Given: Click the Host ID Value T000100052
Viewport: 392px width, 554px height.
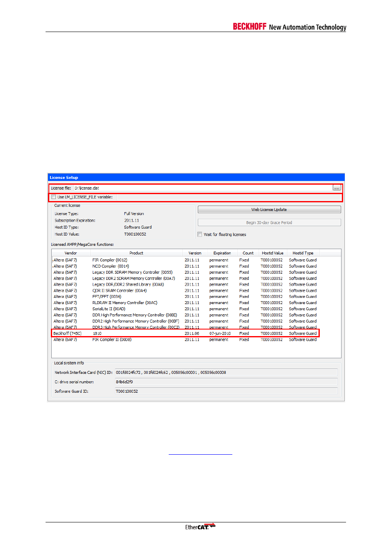Looking at the screenshot, I should [x=135, y=234].
